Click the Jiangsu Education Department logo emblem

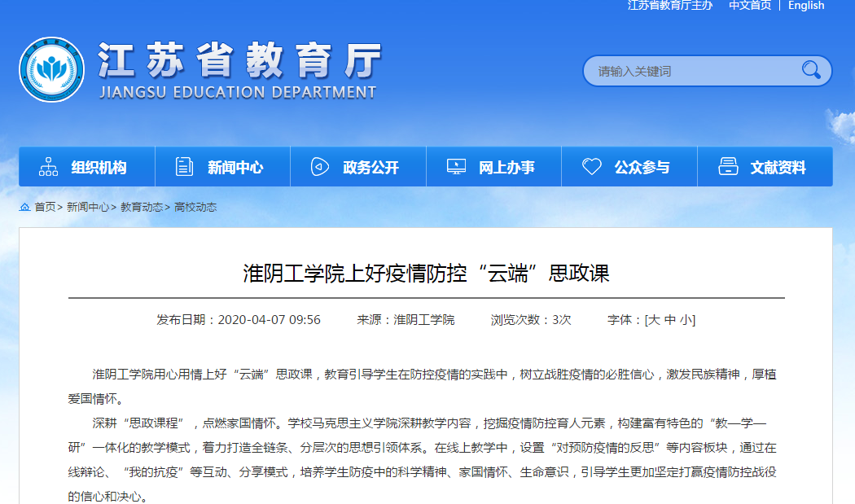[51, 69]
